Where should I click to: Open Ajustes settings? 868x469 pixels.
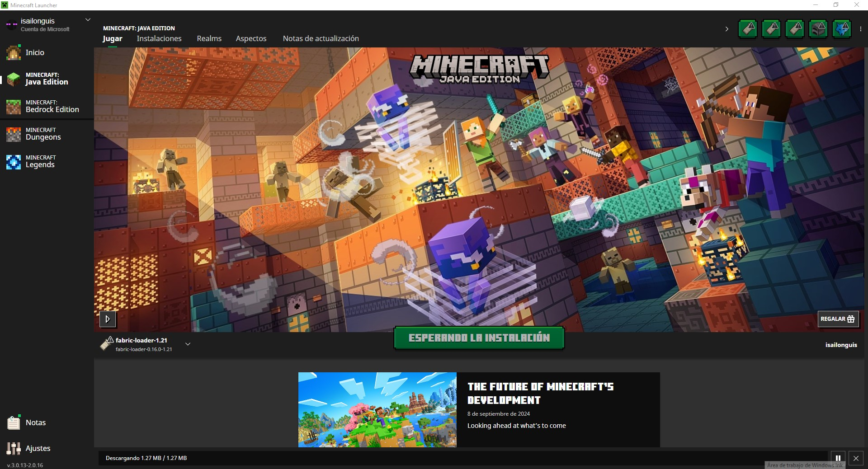[x=47, y=448]
